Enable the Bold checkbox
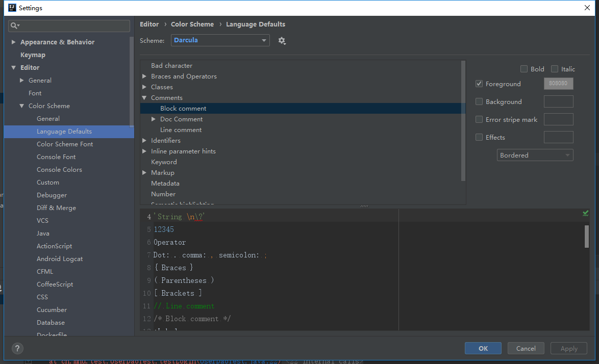The image size is (599, 364). click(524, 69)
